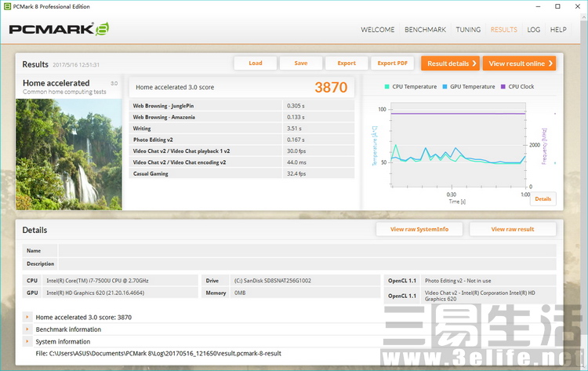Select Web Browsing - JunglePin row
This screenshot has width=588, height=371.
coord(242,106)
